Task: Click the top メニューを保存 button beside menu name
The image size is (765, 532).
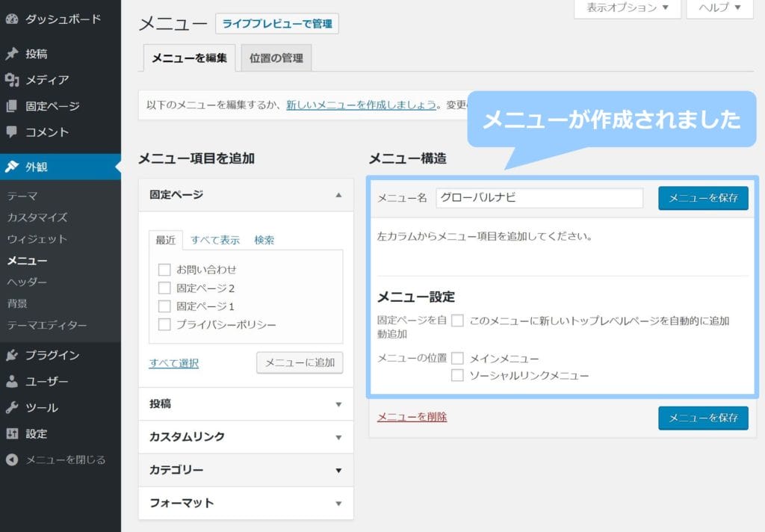Action: tap(703, 198)
